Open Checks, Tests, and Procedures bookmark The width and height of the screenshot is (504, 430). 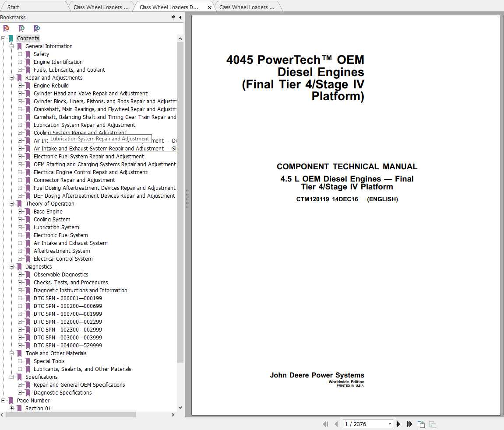click(70, 283)
